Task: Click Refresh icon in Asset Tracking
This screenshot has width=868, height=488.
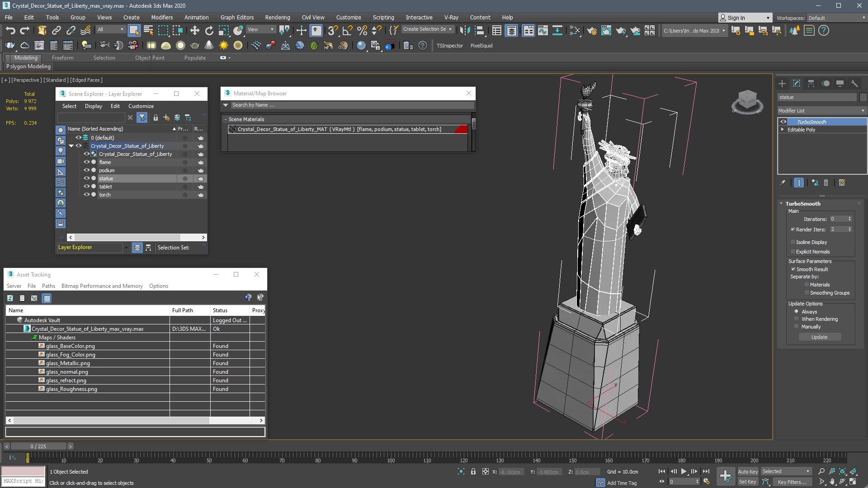Action: point(10,298)
